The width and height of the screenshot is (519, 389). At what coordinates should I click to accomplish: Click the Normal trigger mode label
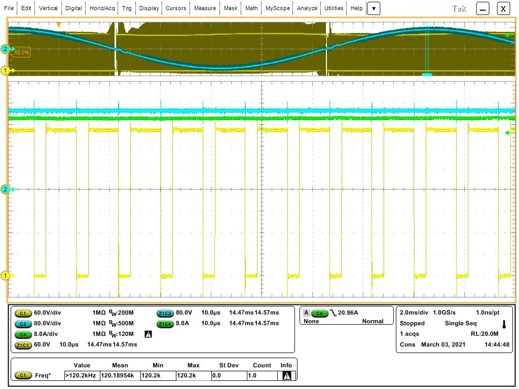point(373,321)
